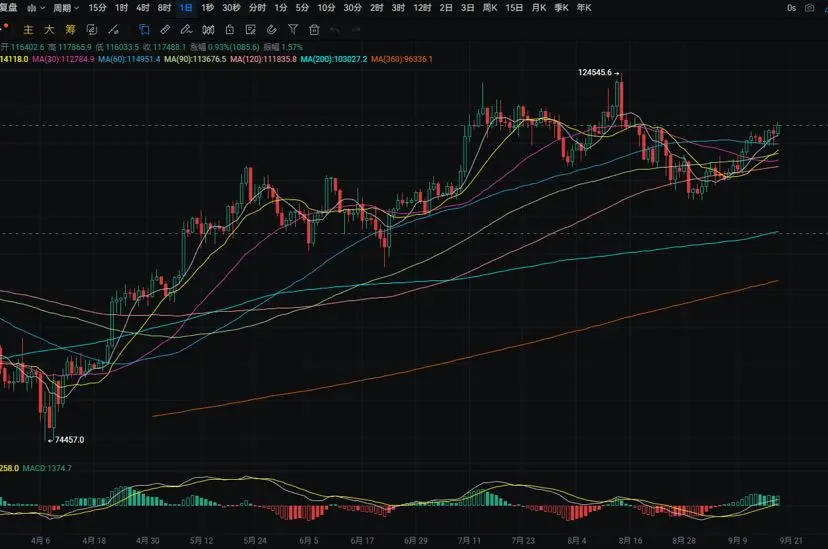This screenshot has height=549, width=828.
Task: Expand the 周期 period dropdown
Action: [x=65, y=8]
